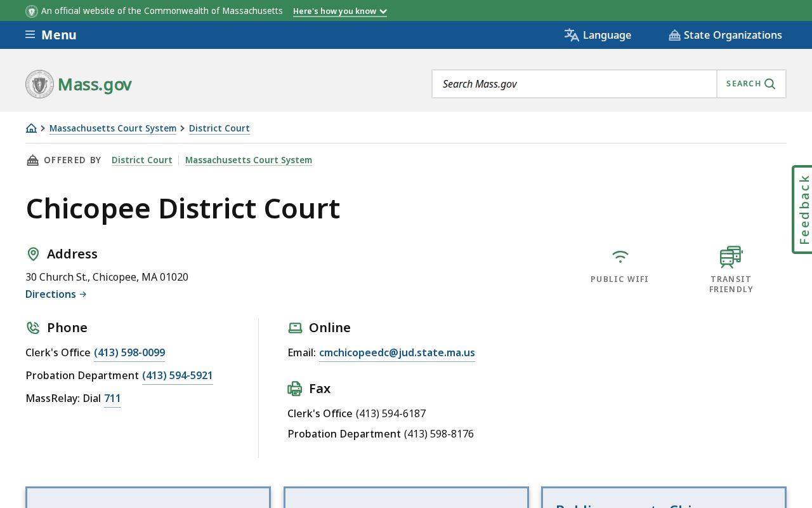Click the TRANSIT FRIENDLY label
The height and width of the screenshot is (508, 812).
coord(731,284)
